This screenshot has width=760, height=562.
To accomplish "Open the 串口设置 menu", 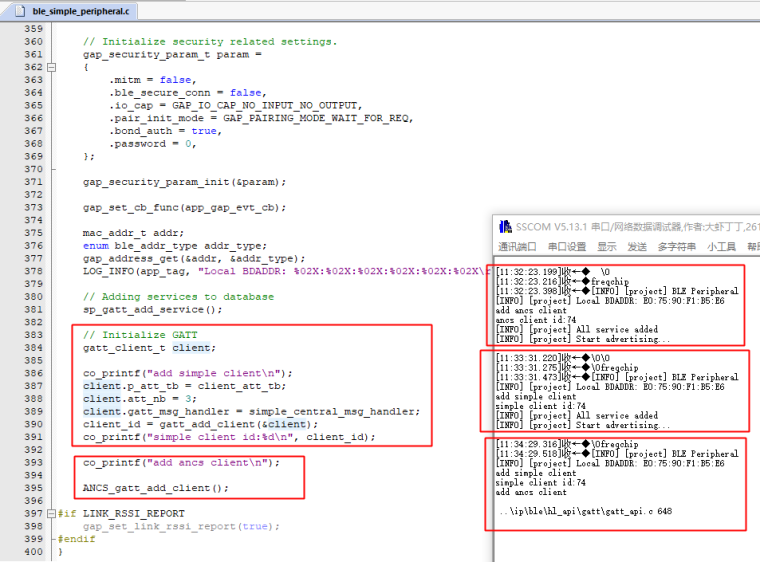I will click(x=567, y=247).
